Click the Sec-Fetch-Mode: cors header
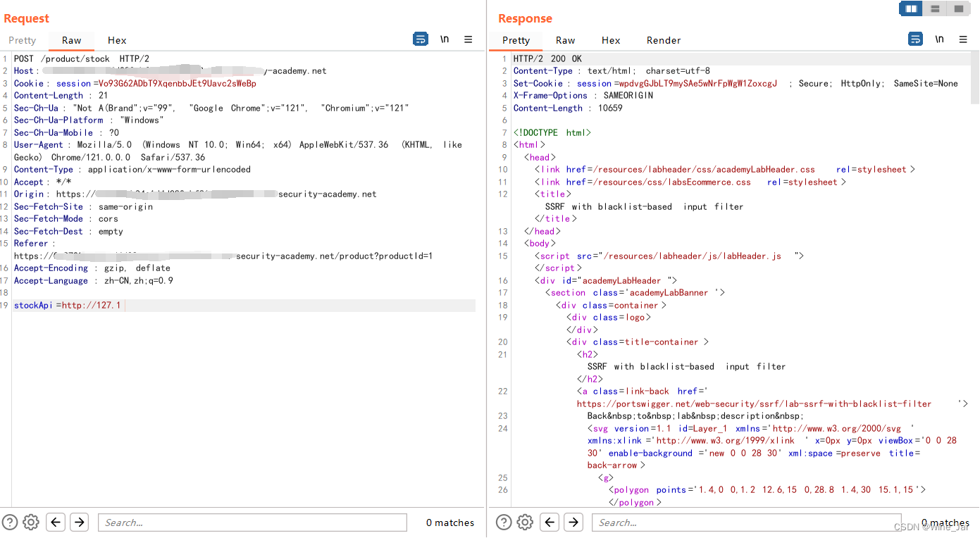Viewport: 980px width, 538px height. coord(66,219)
